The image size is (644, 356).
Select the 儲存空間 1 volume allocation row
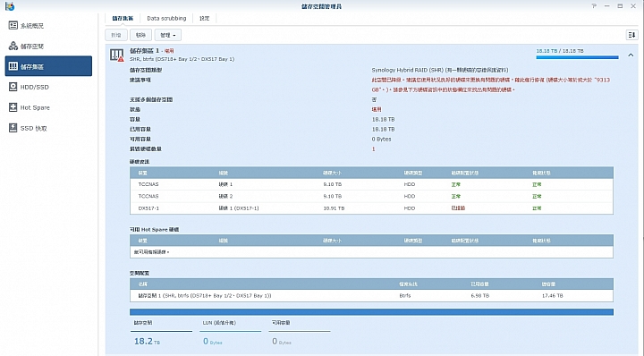pos(371,296)
